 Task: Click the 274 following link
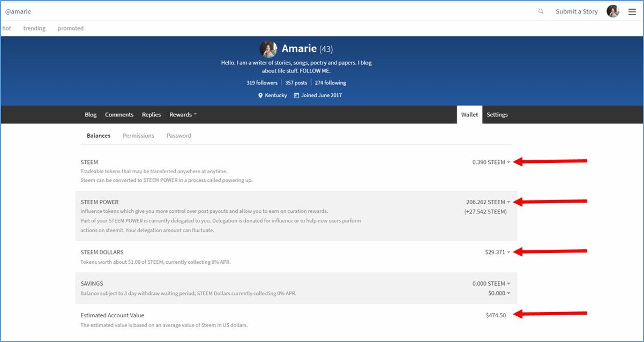[331, 83]
